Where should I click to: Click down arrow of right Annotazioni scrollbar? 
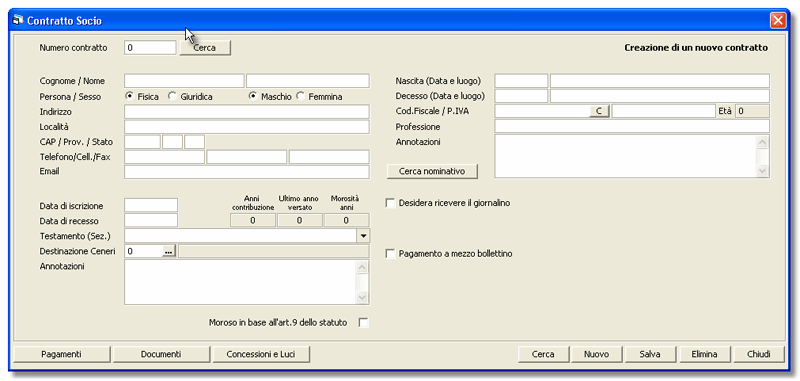[763, 171]
